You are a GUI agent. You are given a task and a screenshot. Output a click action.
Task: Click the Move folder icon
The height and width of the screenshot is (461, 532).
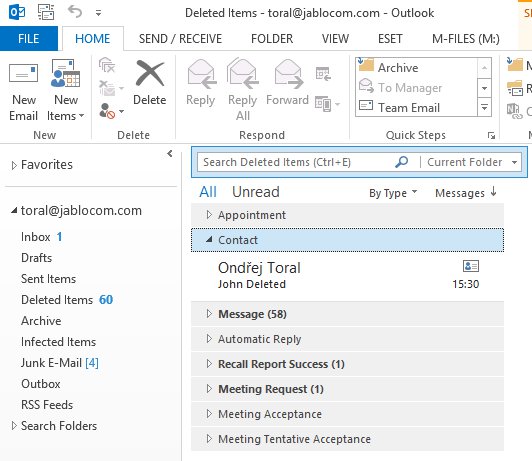pos(514,64)
